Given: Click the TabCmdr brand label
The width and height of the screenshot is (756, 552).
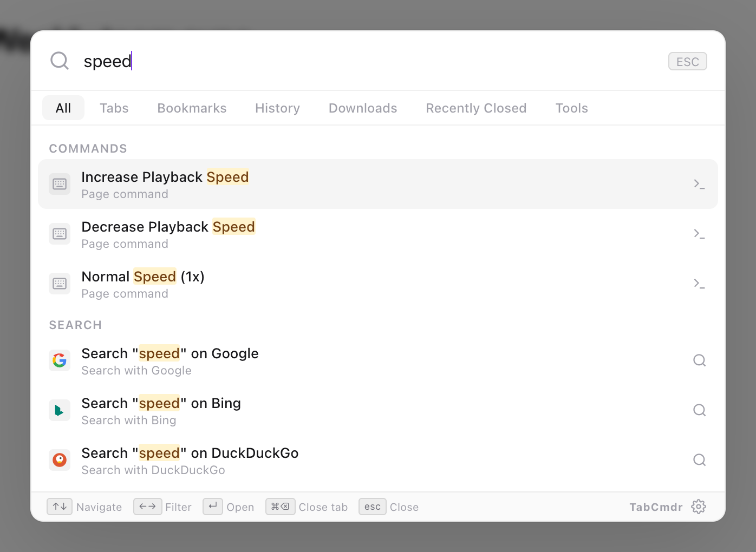Looking at the screenshot, I should (x=656, y=507).
